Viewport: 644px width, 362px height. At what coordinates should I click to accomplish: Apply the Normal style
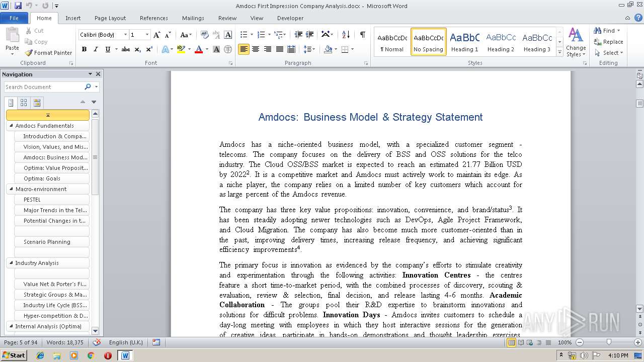coord(392,42)
